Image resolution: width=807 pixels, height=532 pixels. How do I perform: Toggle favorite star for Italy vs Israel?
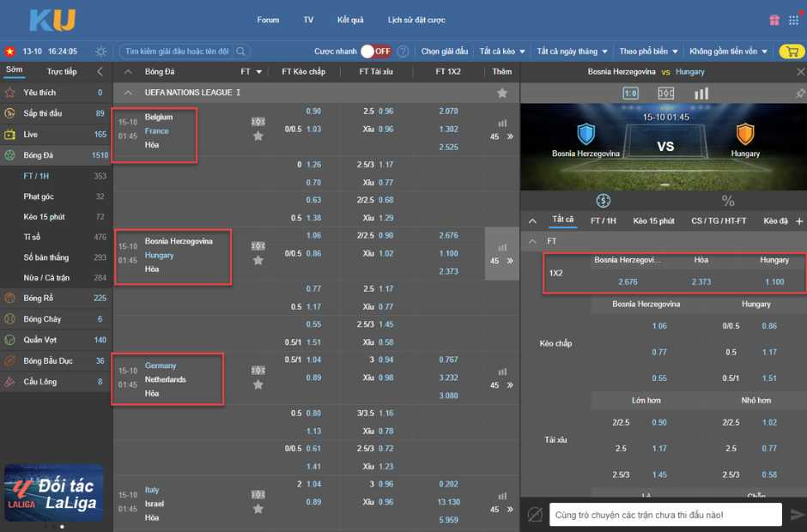(x=258, y=509)
